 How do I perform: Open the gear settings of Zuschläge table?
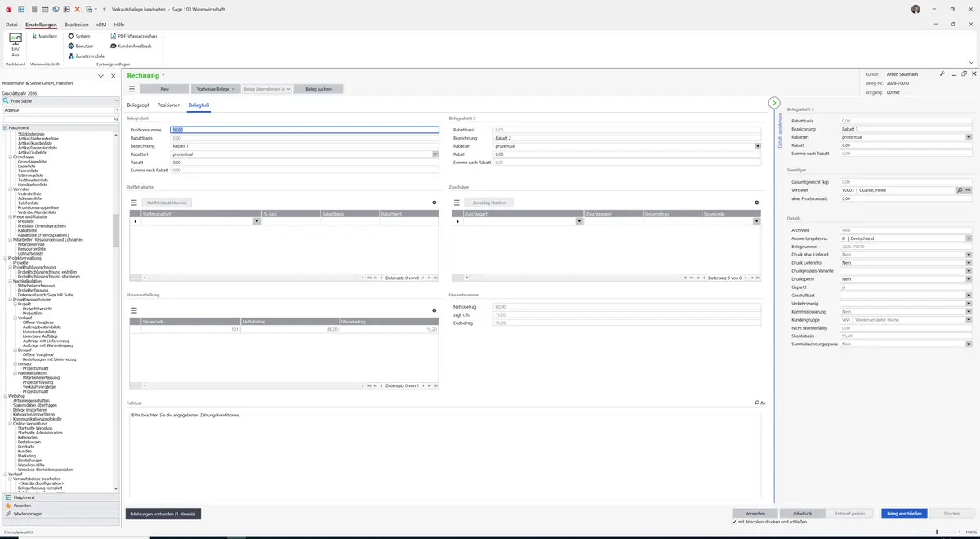click(756, 203)
